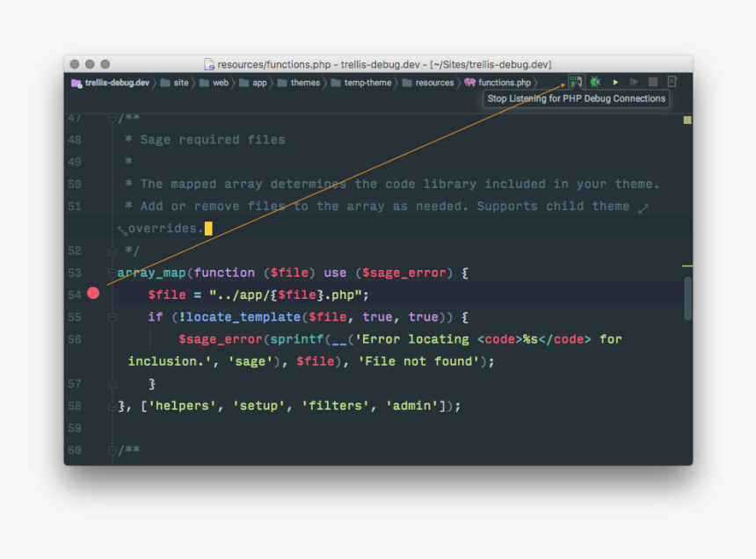
Task: Open the document icon at toolbar's right end
Action: click(x=672, y=82)
